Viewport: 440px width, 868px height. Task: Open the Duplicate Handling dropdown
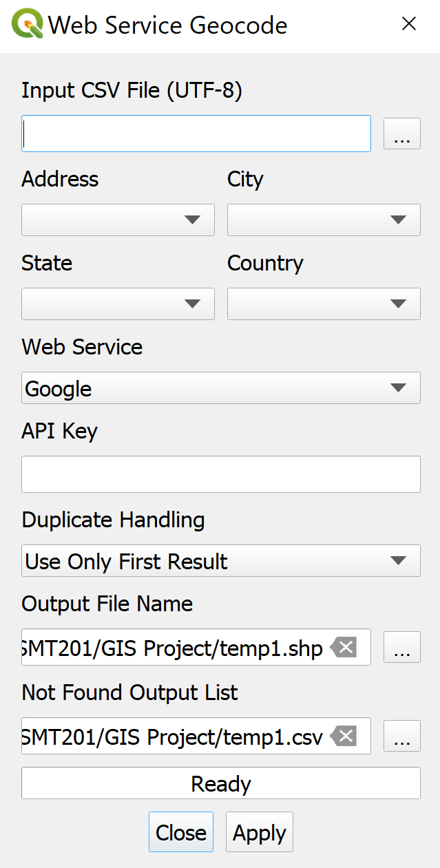coord(220,561)
